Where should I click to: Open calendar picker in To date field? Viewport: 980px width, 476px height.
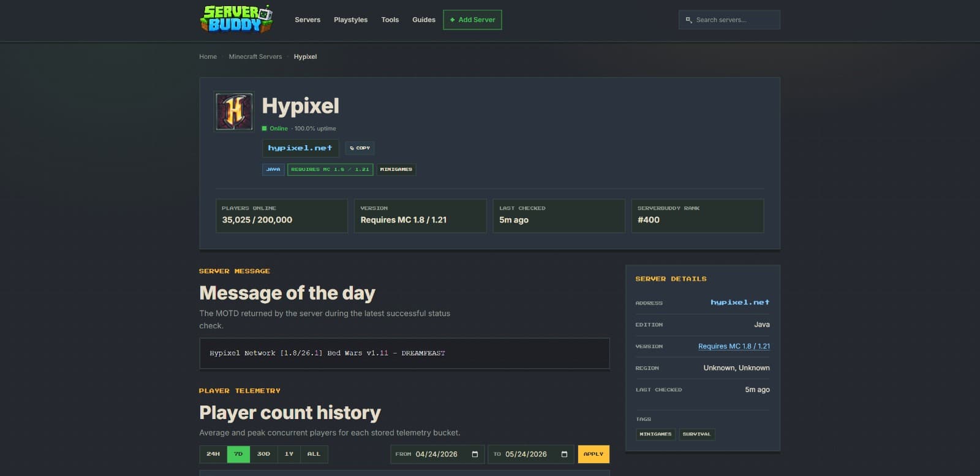coord(564,454)
